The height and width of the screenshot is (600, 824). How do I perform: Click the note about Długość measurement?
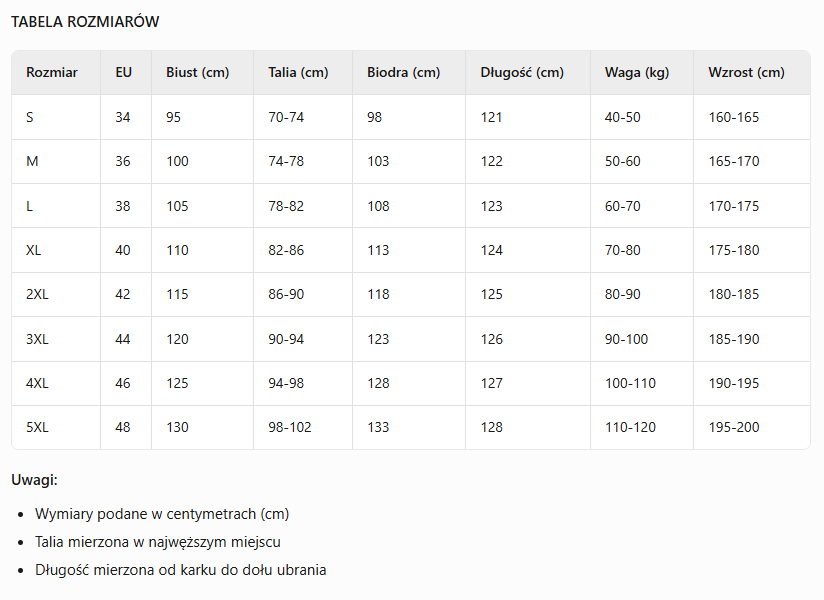point(181,570)
